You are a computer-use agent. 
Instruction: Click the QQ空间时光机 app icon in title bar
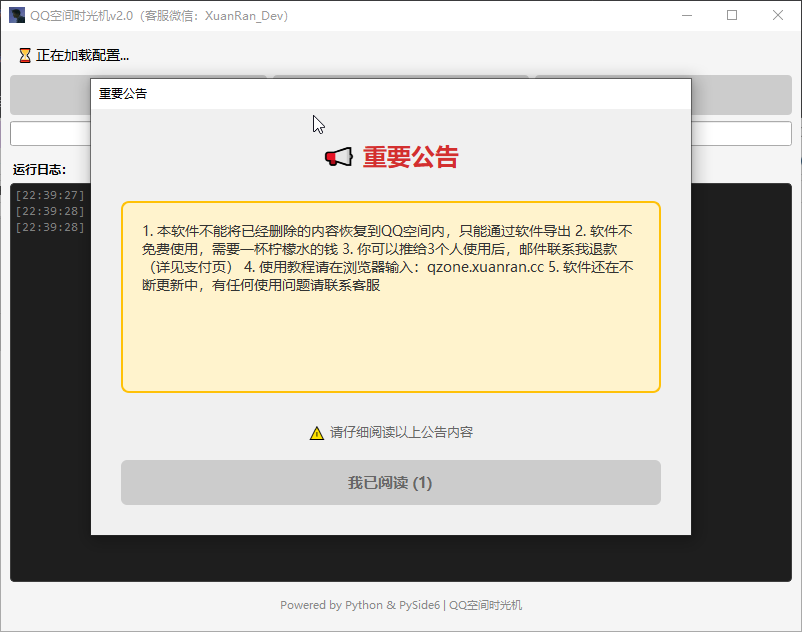coord(17,15)
